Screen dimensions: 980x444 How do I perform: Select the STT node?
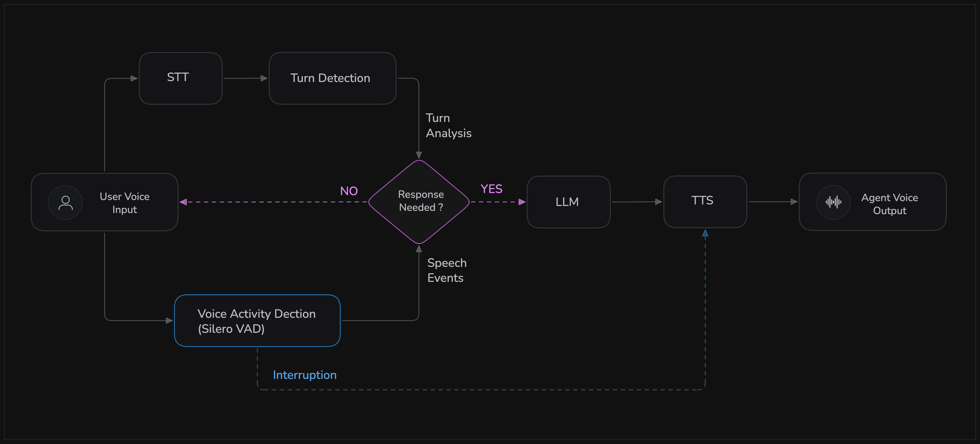181,79
